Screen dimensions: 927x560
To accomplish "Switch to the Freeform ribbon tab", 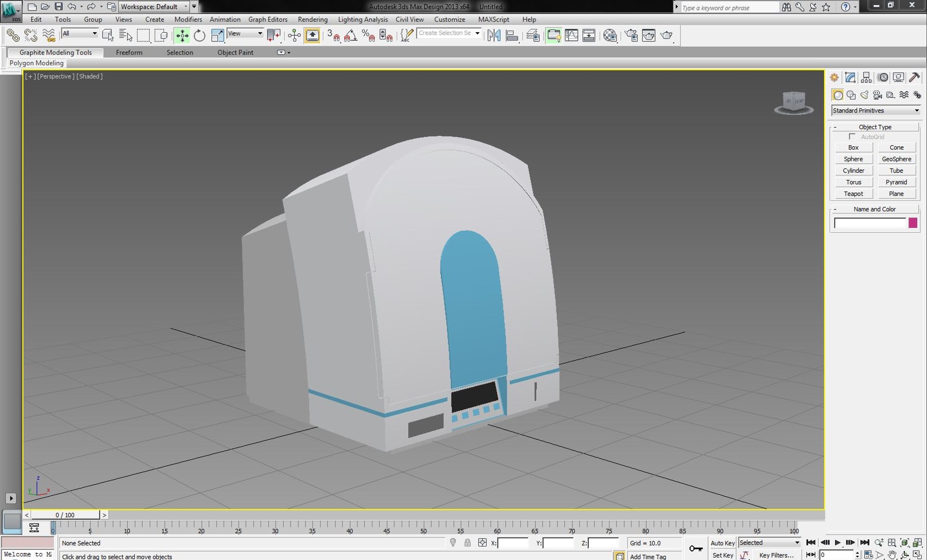I will (129, 52).
